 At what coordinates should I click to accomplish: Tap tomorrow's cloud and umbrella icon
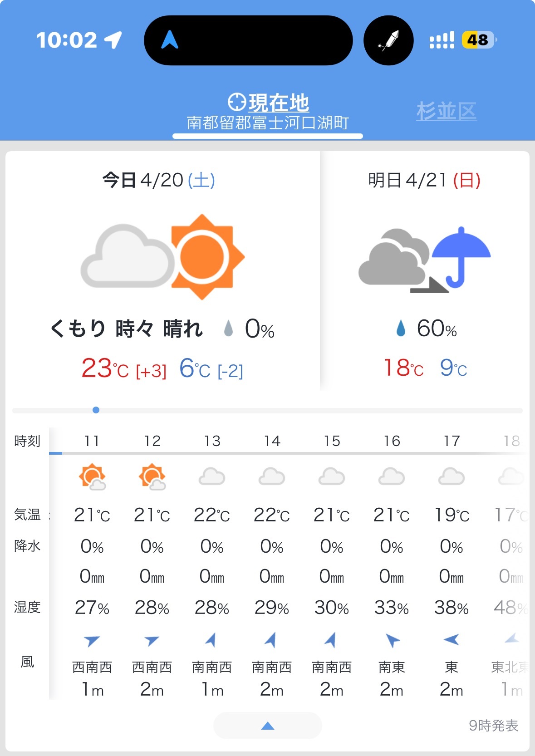click(x=425, y=260)
